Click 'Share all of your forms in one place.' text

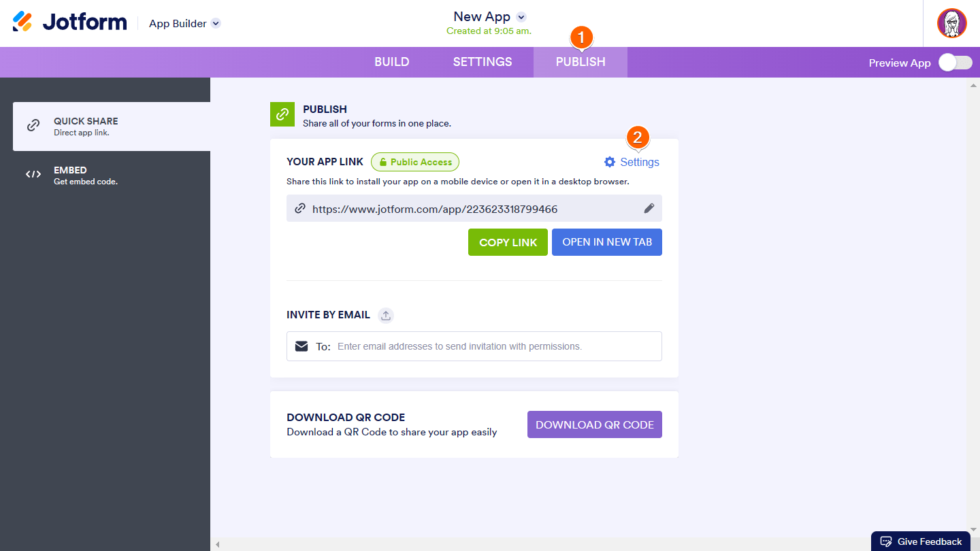tap(377, 124)
